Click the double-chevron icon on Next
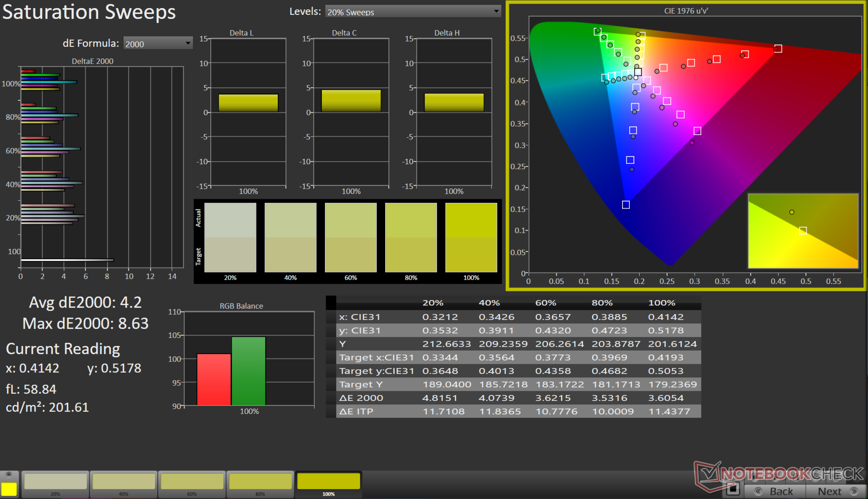The height and width of the screenshot is (499, 868). (x=854, y=491)
